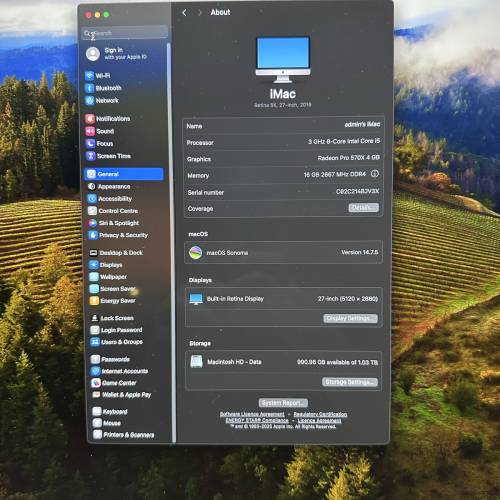Click the sidebar Search field
Image resolution: width=500 pixels, height=500 pixels.
(x=125, y=33)
